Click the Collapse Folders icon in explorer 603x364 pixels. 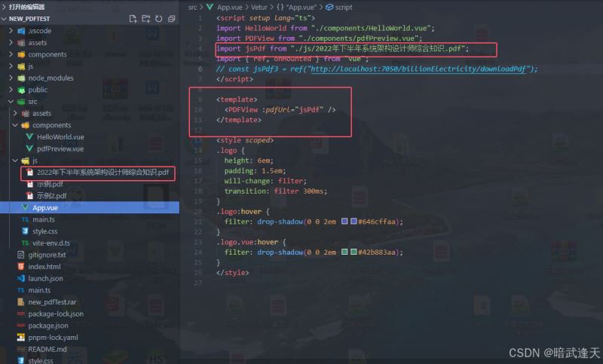pyautogui.click(x=172, y=19)
